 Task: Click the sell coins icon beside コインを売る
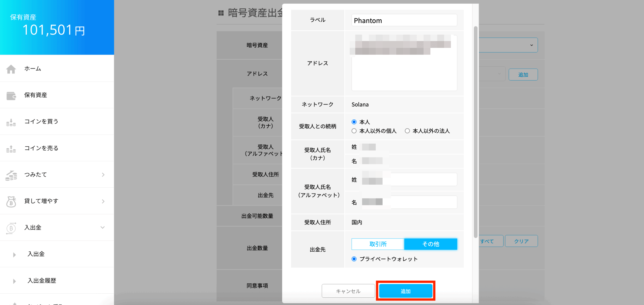11,149
